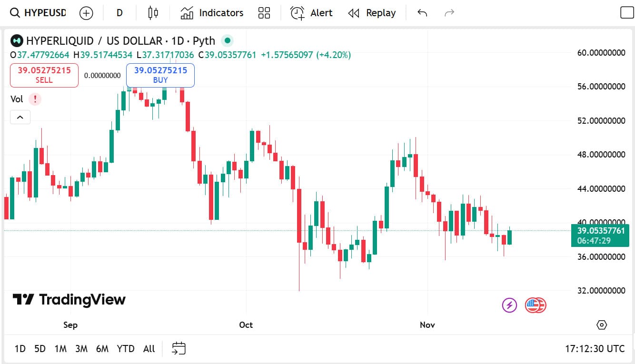Open the D interval dropdown

point(119,13)
